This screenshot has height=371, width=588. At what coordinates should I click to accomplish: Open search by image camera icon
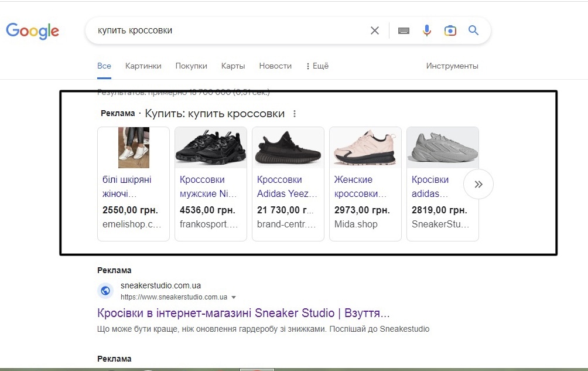[x=450, y=30]
